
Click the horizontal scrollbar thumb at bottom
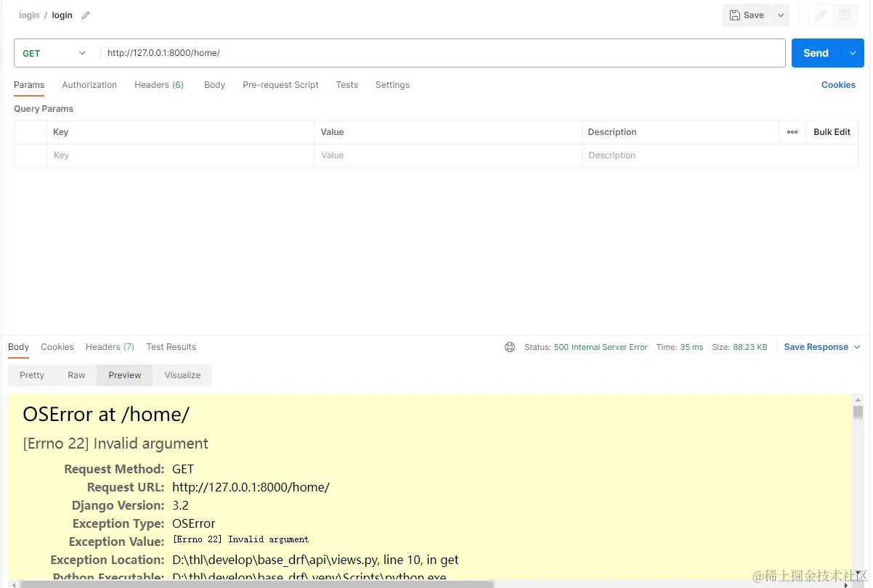[257, 584]
